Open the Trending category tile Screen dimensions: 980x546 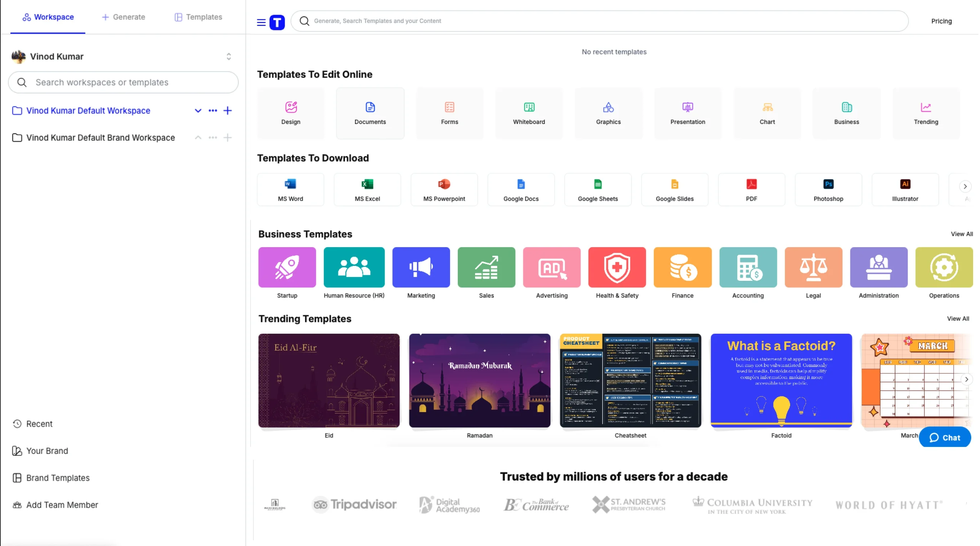pyautogui.click(x=926, y=113)
